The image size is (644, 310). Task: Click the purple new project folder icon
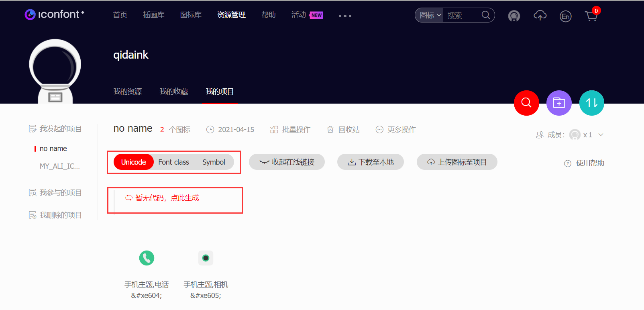(x=559, y=103)
